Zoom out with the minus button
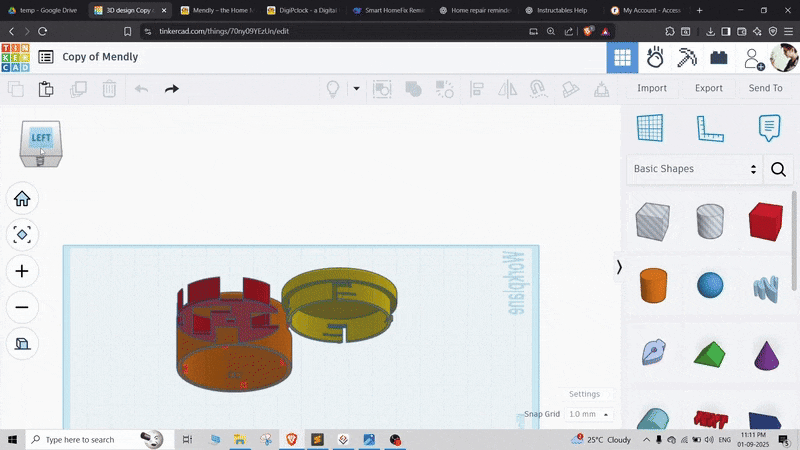The width and height of the screenshot is (800, 450). tap(22, 307)
